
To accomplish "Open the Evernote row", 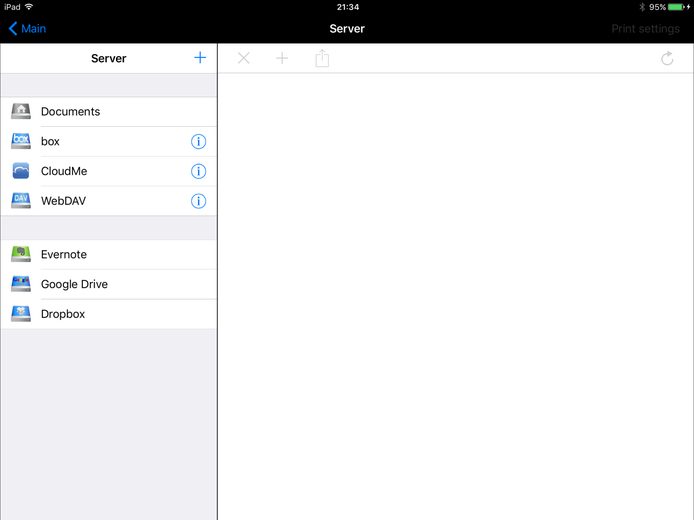I will pos(108,254).
